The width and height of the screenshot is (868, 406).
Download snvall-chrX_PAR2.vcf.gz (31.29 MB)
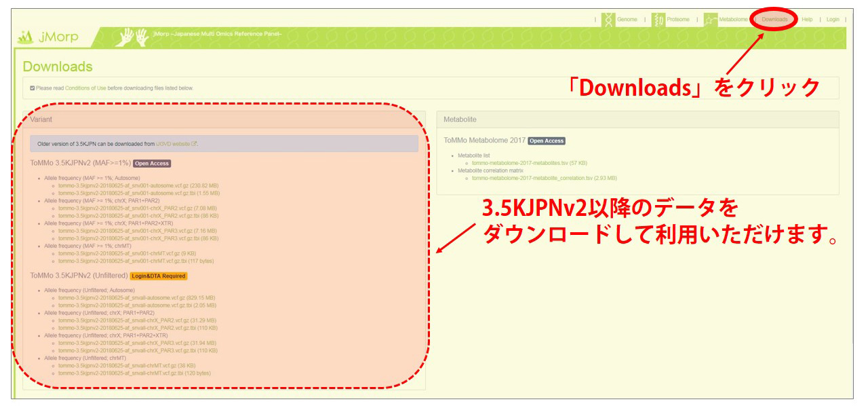click(x=138, y=320)
